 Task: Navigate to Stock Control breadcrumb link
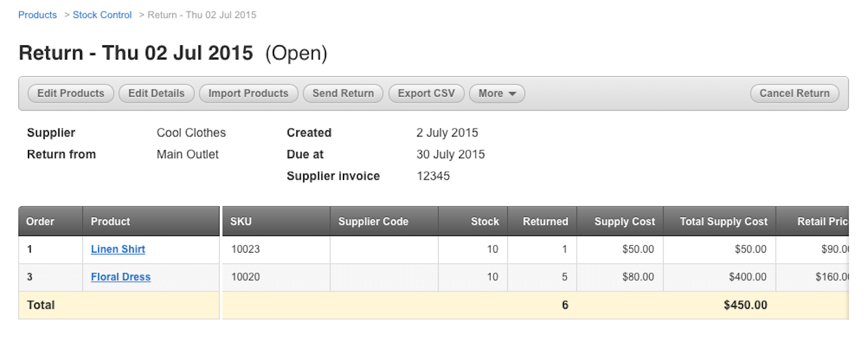pos(102,15)
